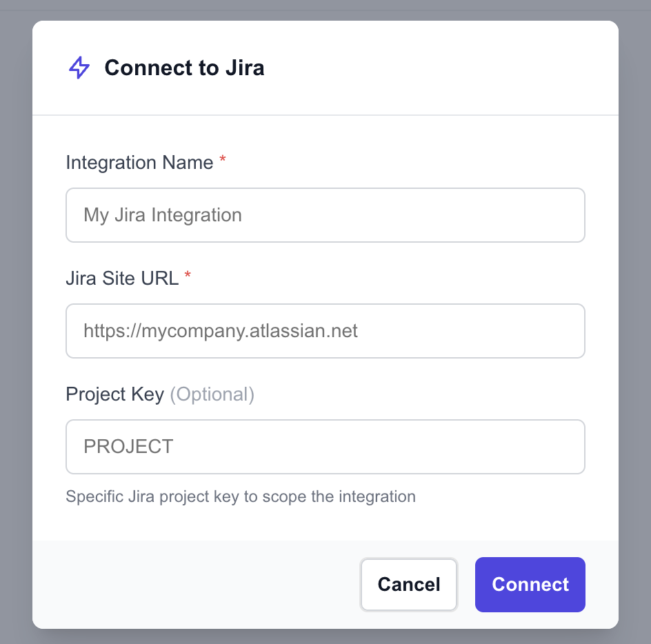Click grey footer area left of Cancel

(195, 585)
